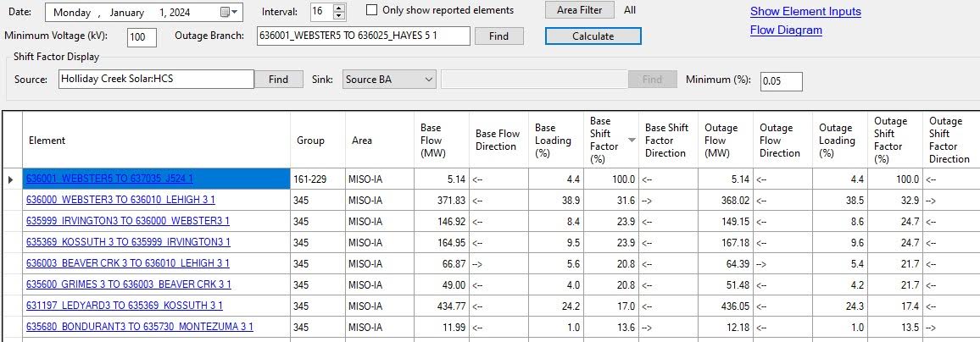The height and width of the screenshot is (342, 980).
Task: Sort by Outage Flow (MW) column header
Action: point(726,141)
